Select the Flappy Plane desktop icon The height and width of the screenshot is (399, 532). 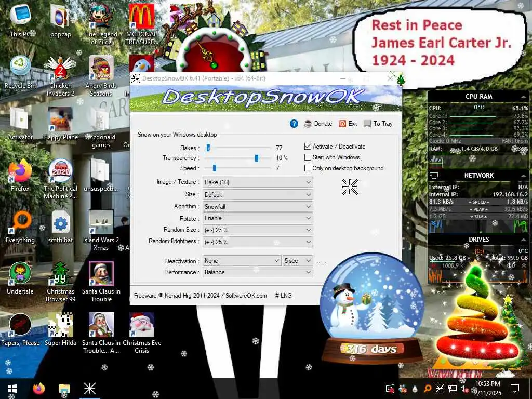tap(60, 124)
